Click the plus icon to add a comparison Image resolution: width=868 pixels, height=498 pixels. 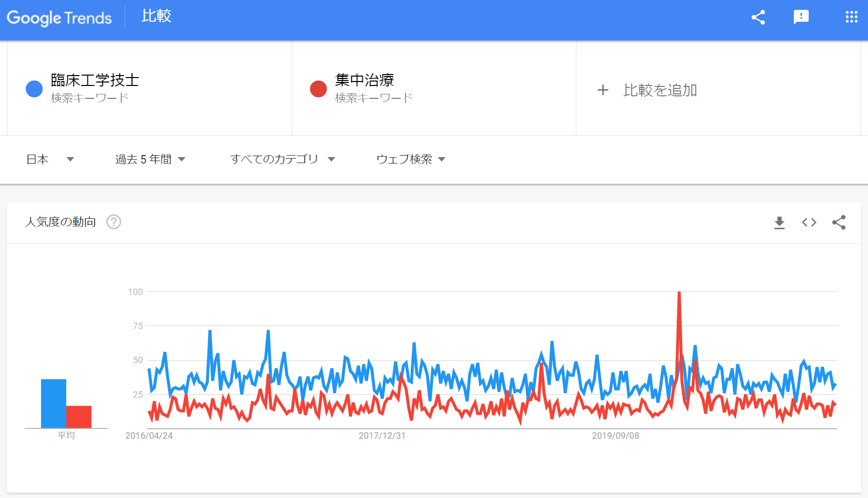[603, 90]
